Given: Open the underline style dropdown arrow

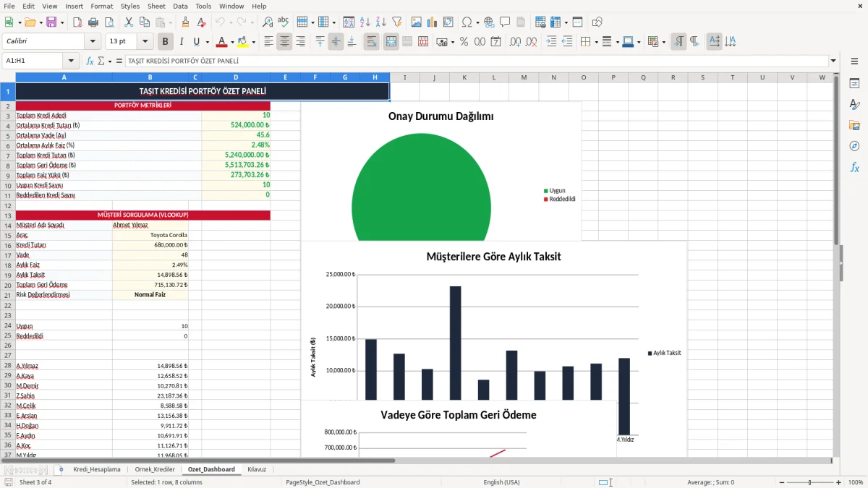Looking at the screenshot, I should [x=208, y=42].
